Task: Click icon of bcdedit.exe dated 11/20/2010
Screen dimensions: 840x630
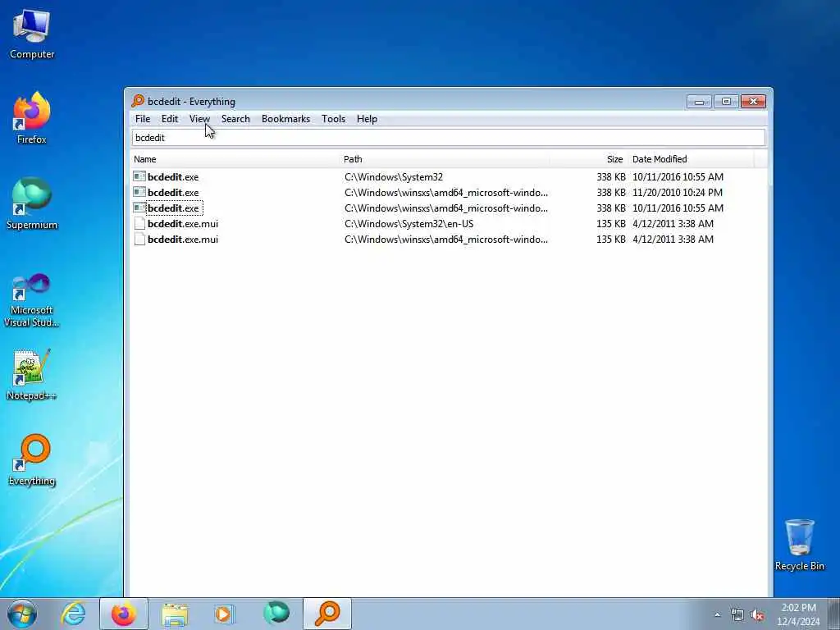Action: (x=139, y=192)
